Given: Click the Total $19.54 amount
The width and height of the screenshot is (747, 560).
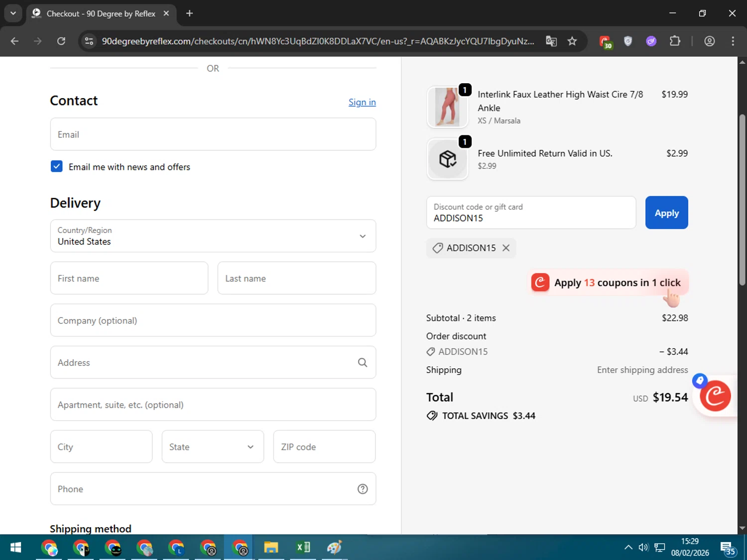Looking at the screenshot, I should pos(670,397).
